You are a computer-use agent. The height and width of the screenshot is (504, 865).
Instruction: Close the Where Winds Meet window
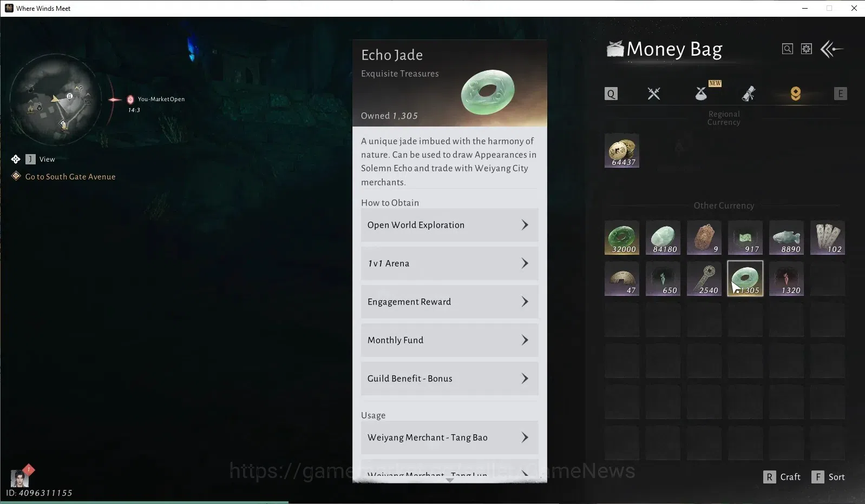(854, 8)
